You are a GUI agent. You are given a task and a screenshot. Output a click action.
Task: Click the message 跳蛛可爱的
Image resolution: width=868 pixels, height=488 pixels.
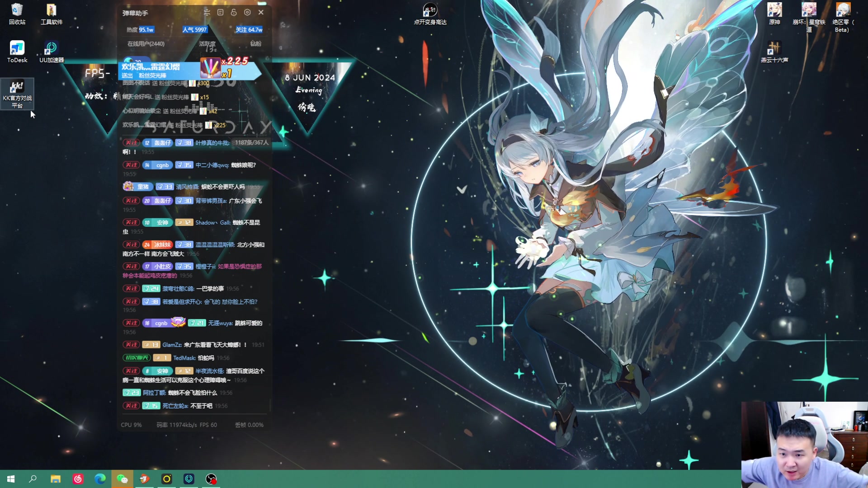tap(249, 323)
